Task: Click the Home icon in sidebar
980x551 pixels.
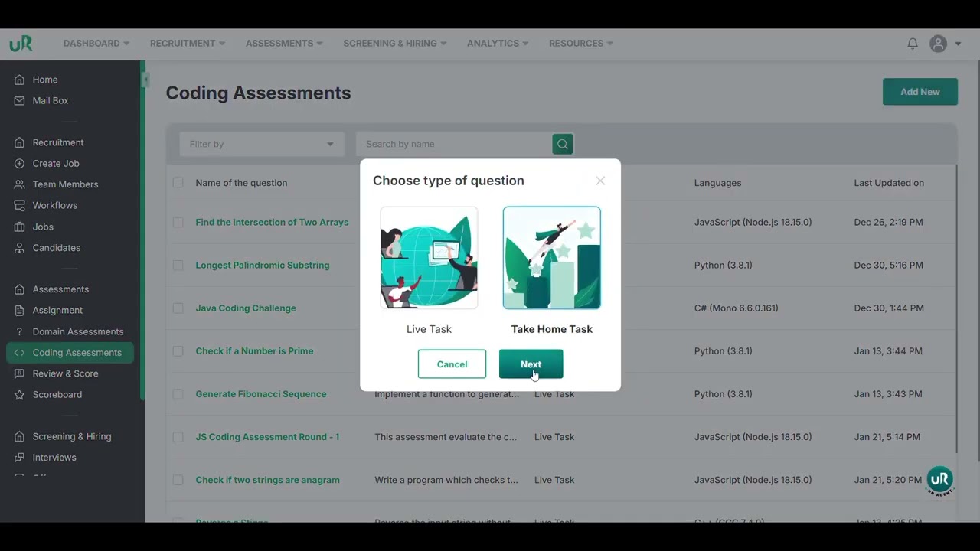Action: [19, 80]
